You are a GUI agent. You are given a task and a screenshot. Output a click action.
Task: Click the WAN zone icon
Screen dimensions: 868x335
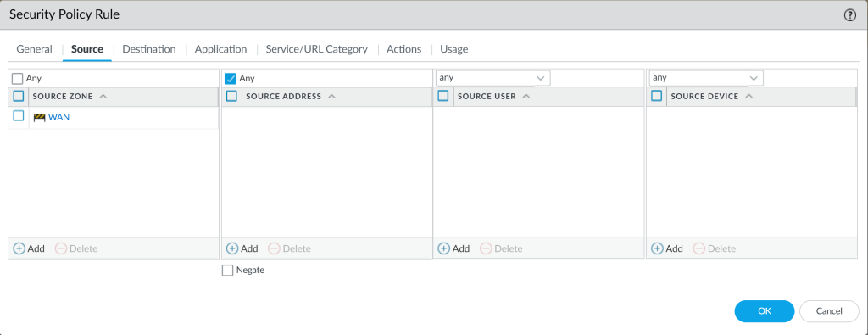[x=39, y=117]
